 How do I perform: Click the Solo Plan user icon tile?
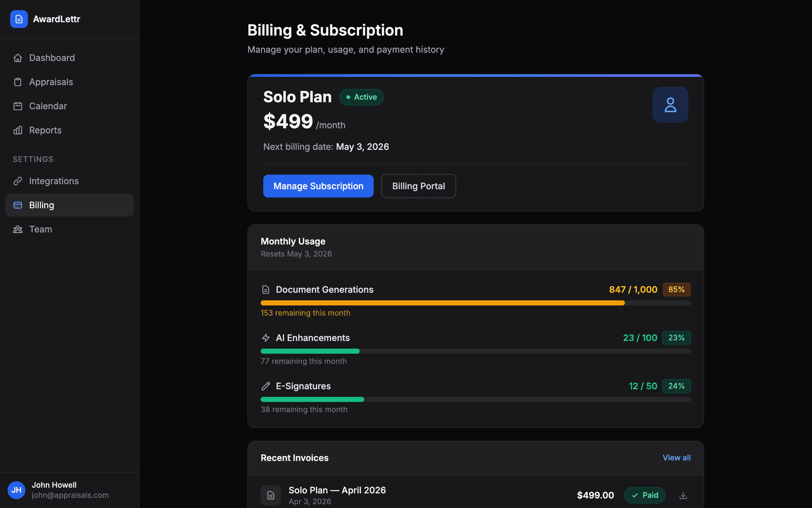pyautogui.click(x=670, y=105)
